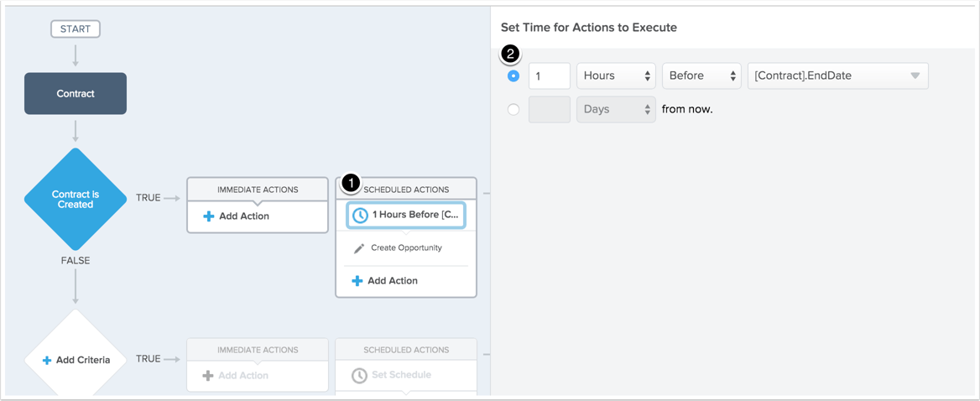Click the numbered marker 1 badge

point(351,182)
